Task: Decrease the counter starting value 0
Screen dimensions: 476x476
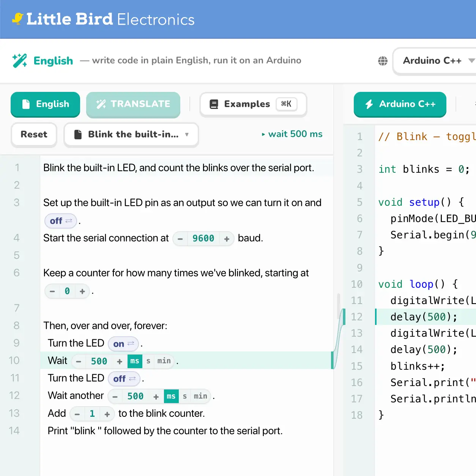Action: pos(52,292)
